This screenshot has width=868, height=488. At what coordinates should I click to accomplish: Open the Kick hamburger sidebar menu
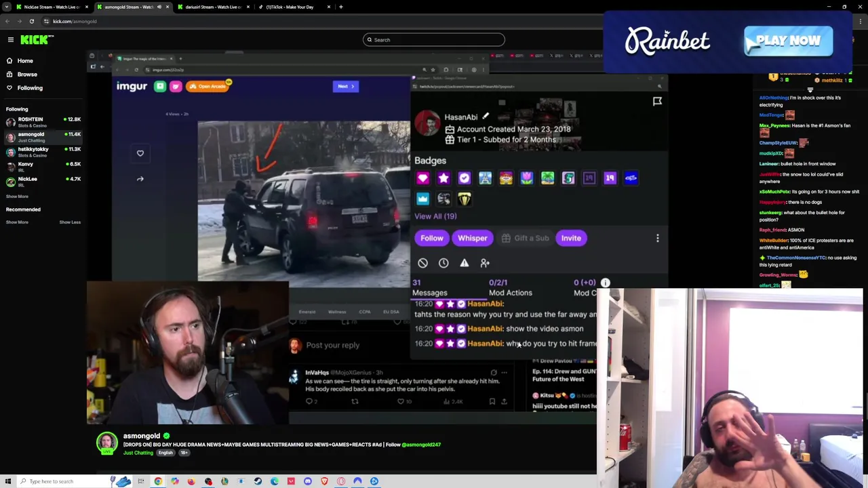[11, 40]
